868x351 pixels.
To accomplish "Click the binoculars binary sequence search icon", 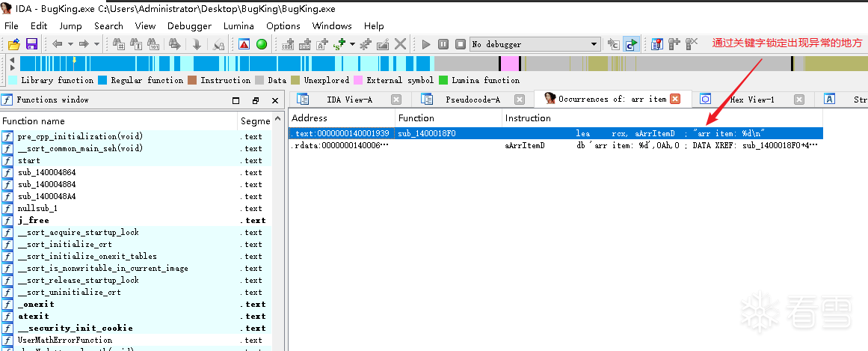I will coord(154,44).
